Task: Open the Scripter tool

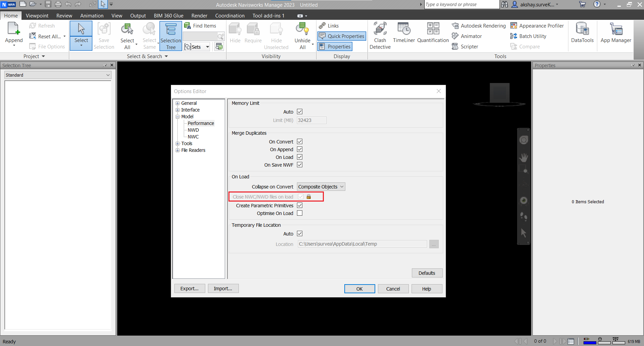Action: [x=465, y=46]
